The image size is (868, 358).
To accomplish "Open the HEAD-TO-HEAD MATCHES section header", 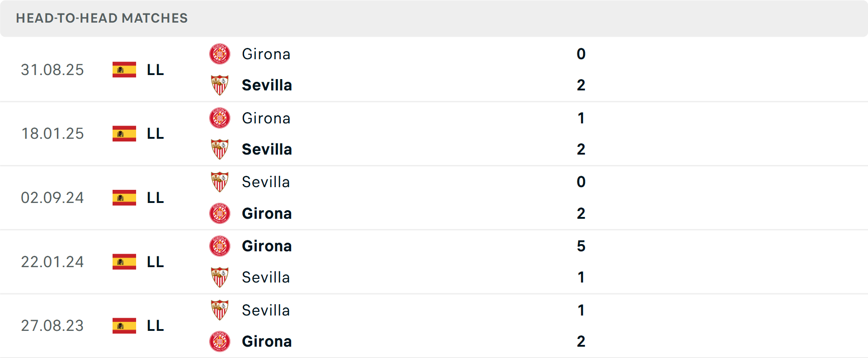I will (102, 18).
